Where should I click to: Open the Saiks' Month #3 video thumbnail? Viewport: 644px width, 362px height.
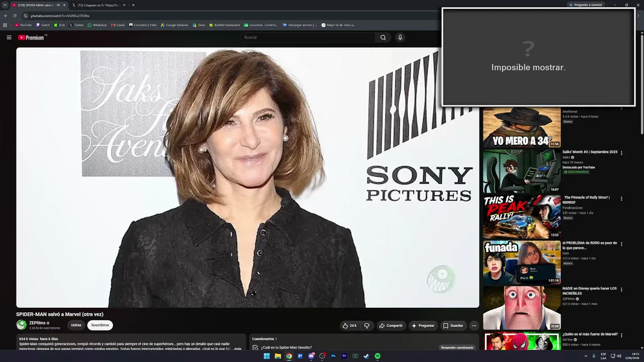point(522,171)
